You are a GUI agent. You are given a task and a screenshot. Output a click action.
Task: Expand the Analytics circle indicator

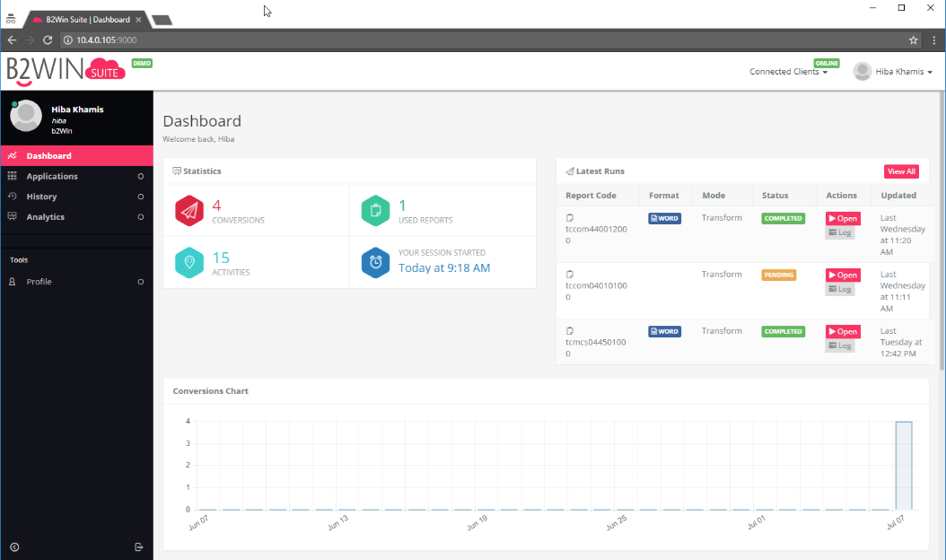[141, 217]
